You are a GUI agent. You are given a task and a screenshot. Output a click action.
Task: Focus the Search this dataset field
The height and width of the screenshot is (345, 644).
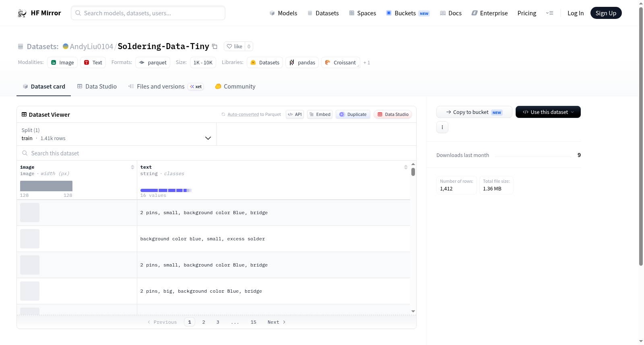[x=217, y=153]
